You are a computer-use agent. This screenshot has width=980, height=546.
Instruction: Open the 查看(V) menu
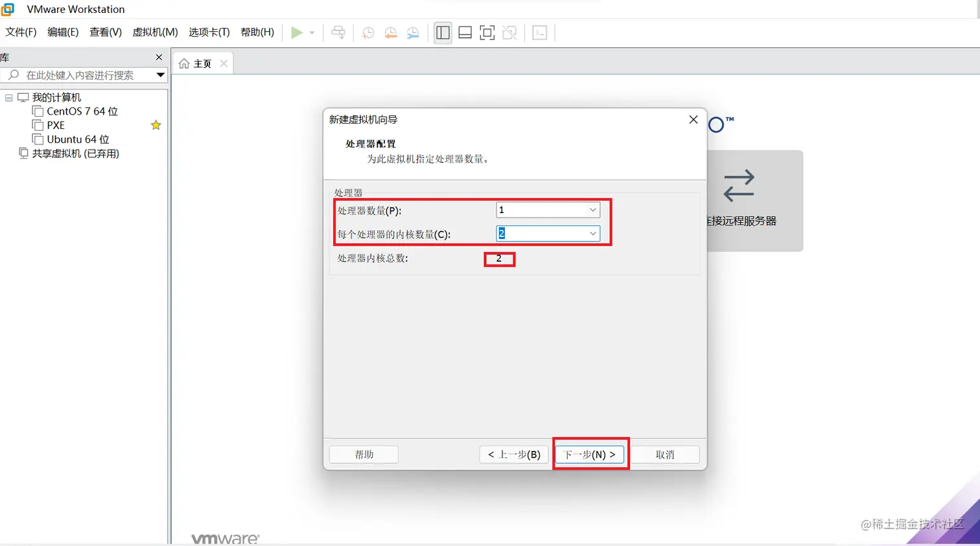pyautogui.click(x=106, y=32)
